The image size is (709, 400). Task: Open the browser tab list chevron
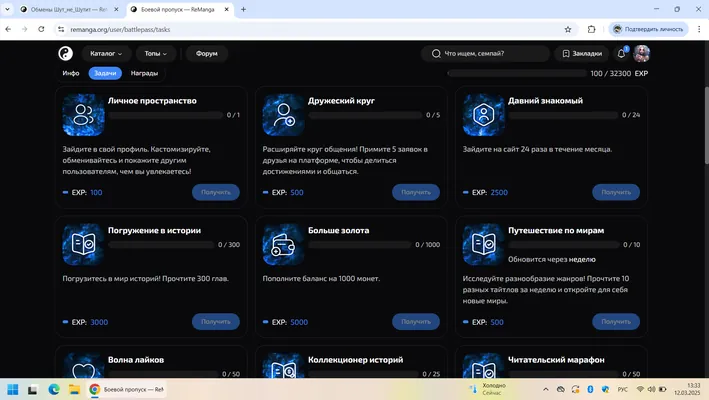(x=7, y=9)
